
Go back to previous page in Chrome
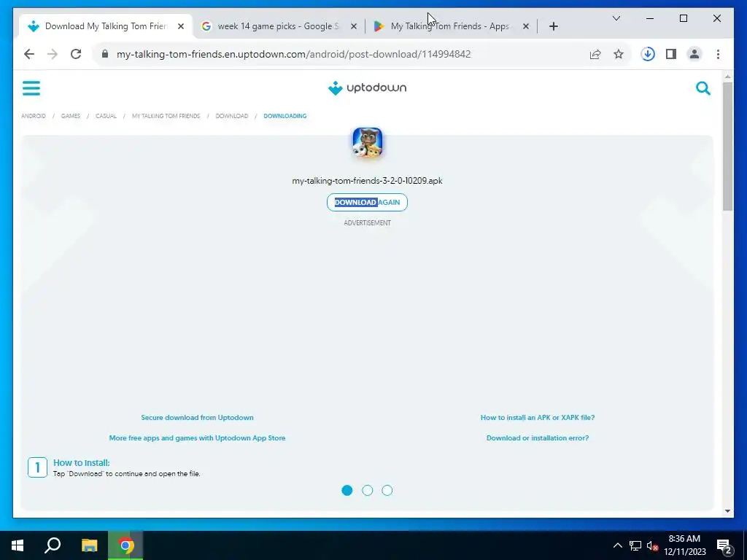[29, 54]
